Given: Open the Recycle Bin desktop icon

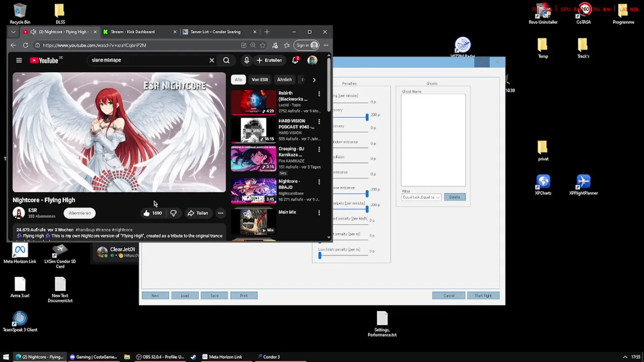Looking at the screenshot, I should [x=20, y=14].
